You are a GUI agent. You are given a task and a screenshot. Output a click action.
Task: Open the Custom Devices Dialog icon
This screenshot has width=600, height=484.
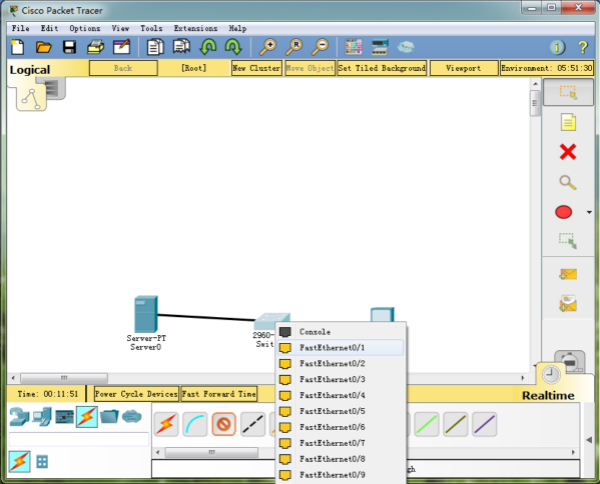click(x=380, y=47)
